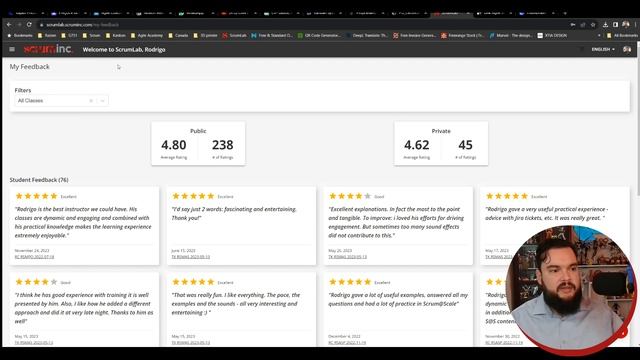
Task: Open the browser downloads icon
Action: pyautogui.click(x=605, y=25)
